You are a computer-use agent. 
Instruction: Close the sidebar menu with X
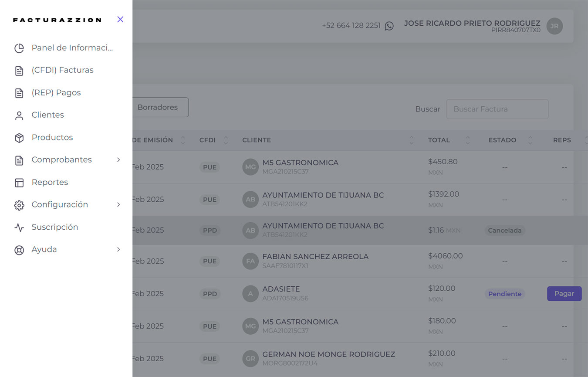tap(120, 19)
